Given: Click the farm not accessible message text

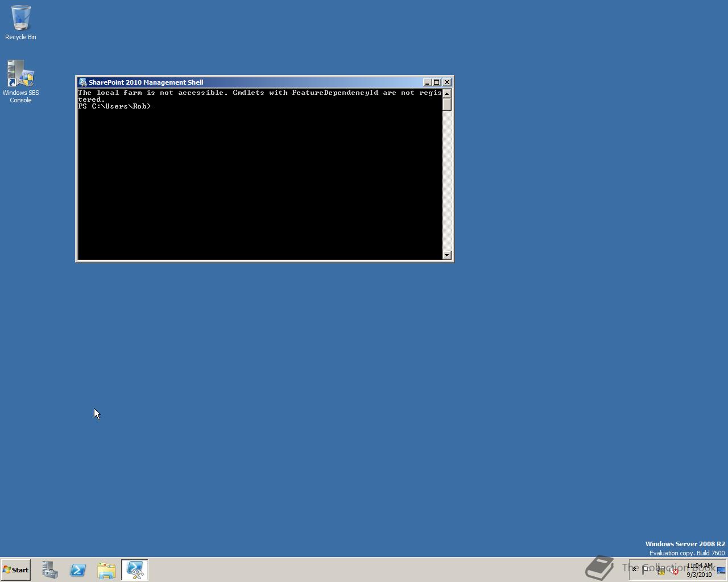Looking at the screenshot, I should click(260, 96).
